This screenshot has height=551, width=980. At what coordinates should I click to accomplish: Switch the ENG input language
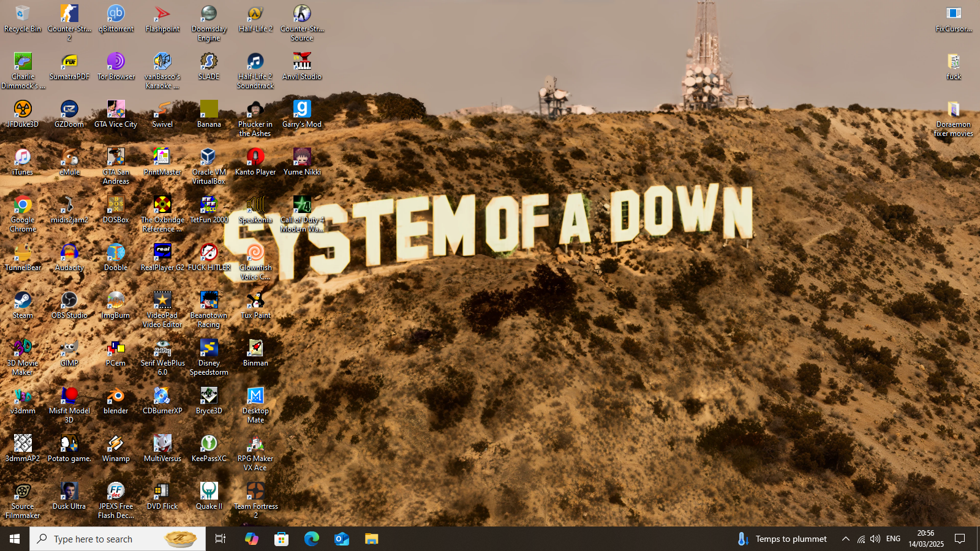pyautogui.click(x=893, y=539)
